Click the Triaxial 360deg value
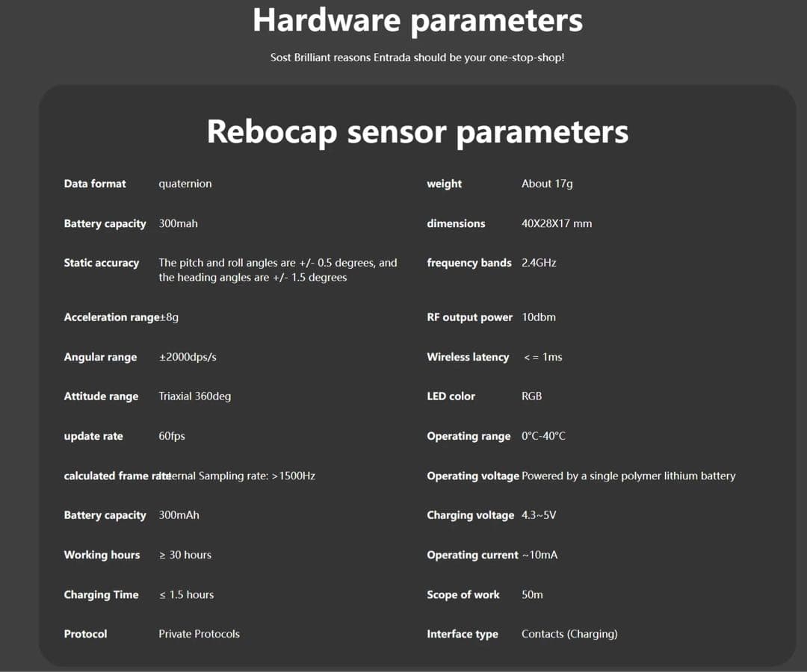Image resolution: width=807 pixels, height=672 pixels. tap(194, 396)
